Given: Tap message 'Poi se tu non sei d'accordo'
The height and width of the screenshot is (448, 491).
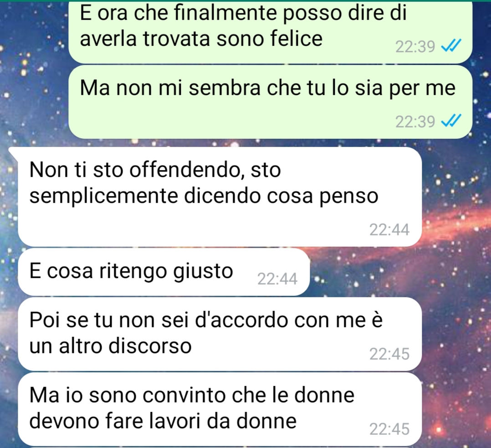Looking at the screenshot, I should point(220,334).
